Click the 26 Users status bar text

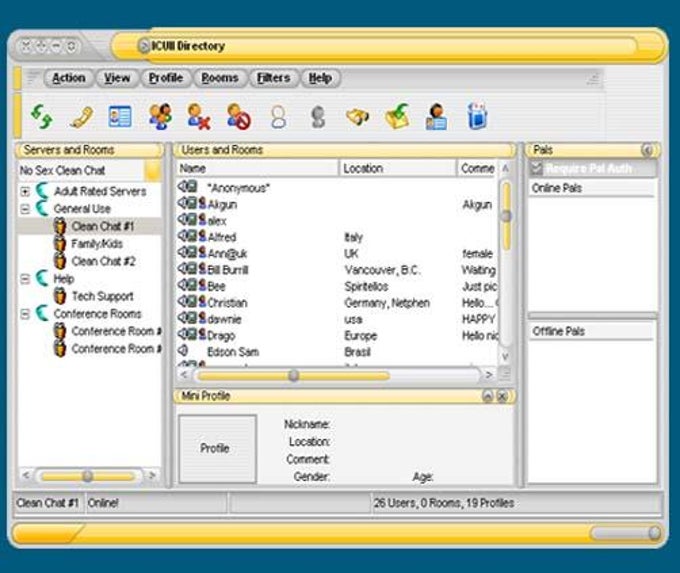(444, 503)
